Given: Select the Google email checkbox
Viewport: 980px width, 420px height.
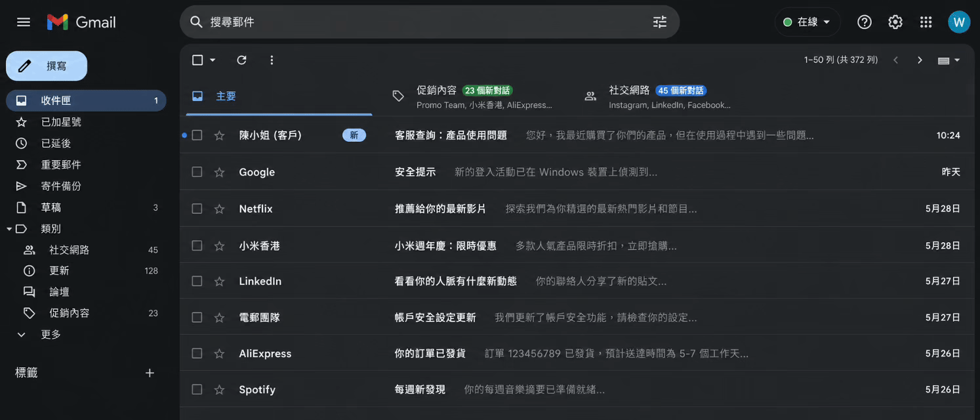Looking at the screenshot, I should tap(197, 172).
